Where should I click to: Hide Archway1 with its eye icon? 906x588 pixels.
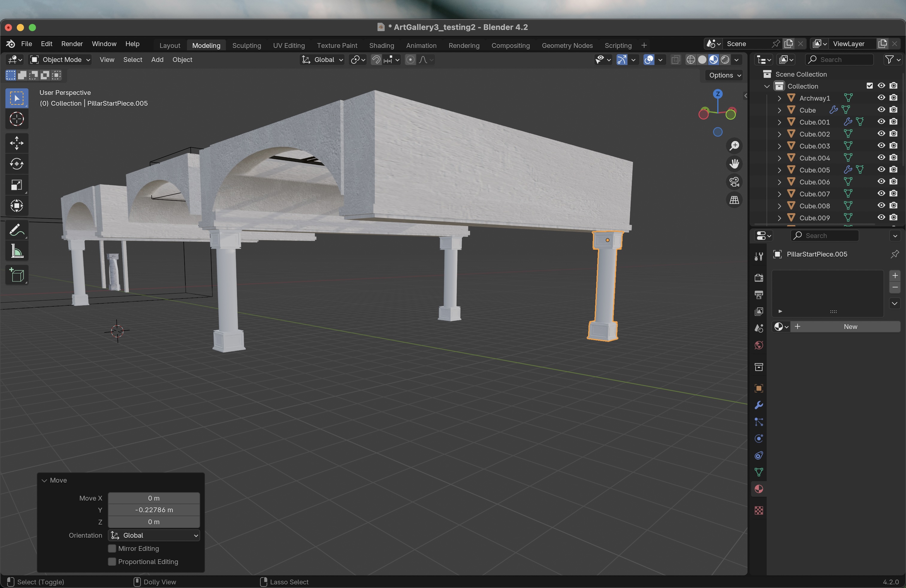coord(881,98)
